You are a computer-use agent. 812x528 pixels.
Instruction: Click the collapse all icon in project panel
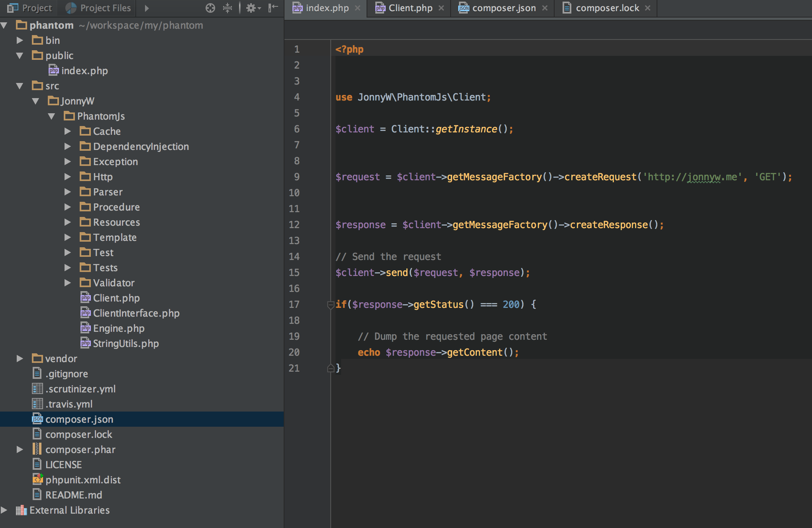tap(228, 8)
